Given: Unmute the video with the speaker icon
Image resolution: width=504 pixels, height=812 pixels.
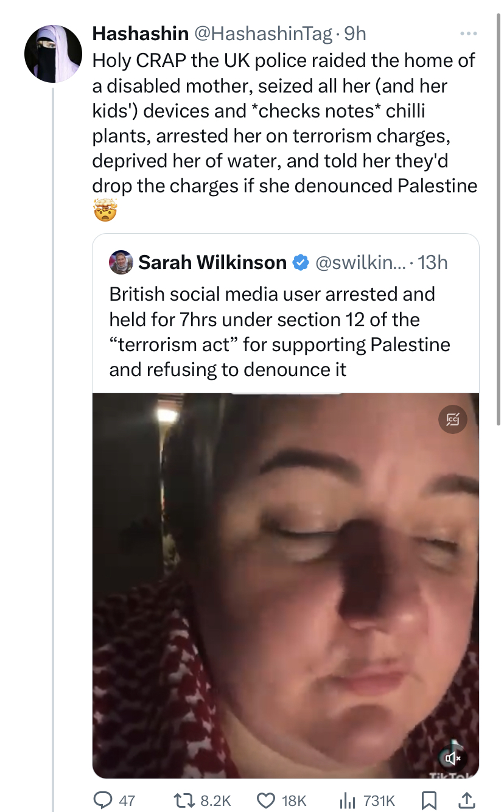Looking at the screenshot, I should click(452, 758).
